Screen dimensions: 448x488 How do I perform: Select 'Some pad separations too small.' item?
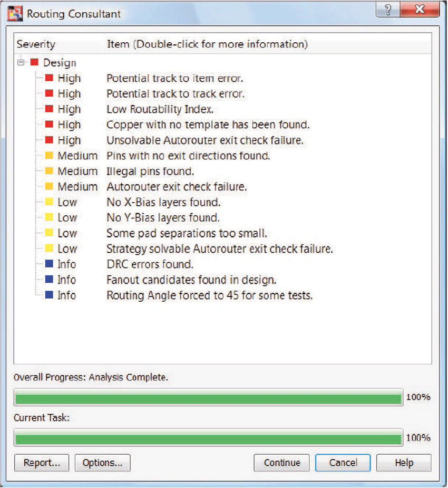tap(187, 233)
